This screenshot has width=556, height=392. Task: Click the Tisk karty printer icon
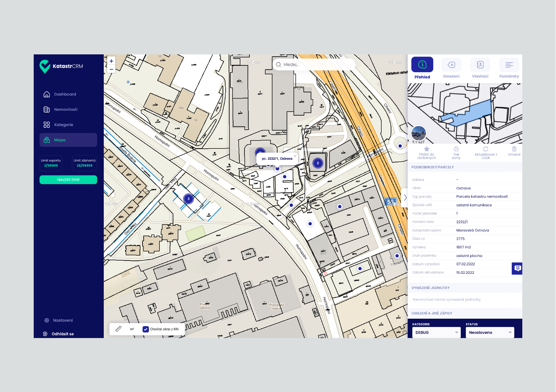point(456,149)
